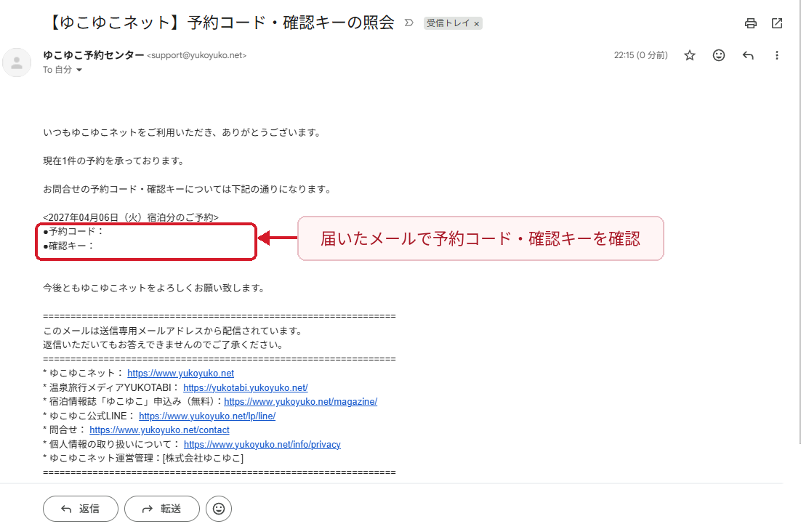Add an emoji reaction from the header
801x532 pixels.
(719, 55)
